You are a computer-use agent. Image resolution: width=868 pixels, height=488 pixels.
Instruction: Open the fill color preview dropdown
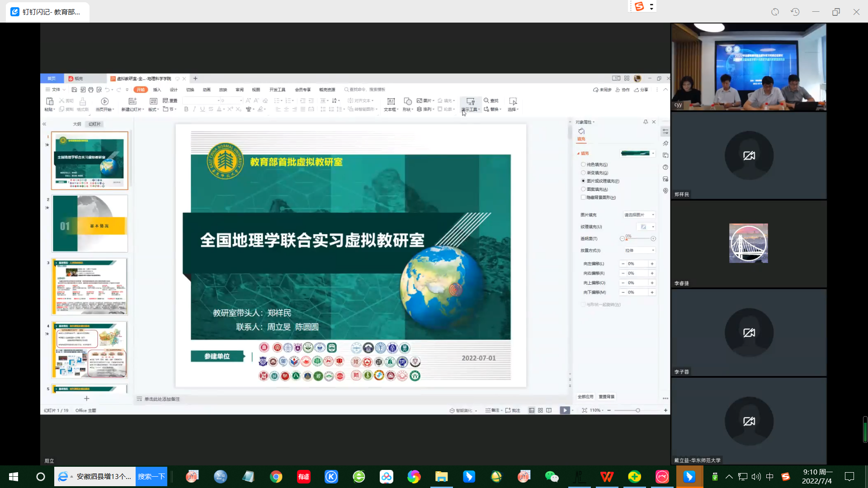(653, 154)
